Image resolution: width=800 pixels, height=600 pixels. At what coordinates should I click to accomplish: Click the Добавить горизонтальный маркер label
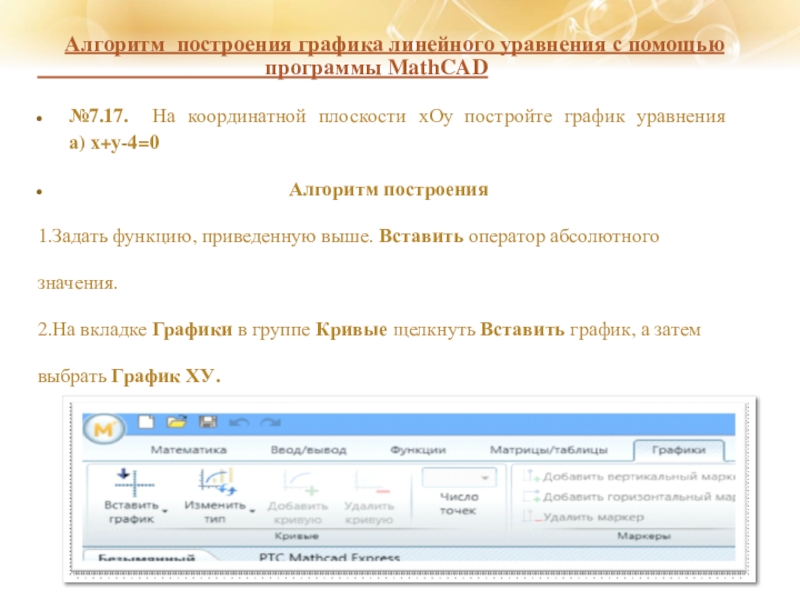(639, 496)
